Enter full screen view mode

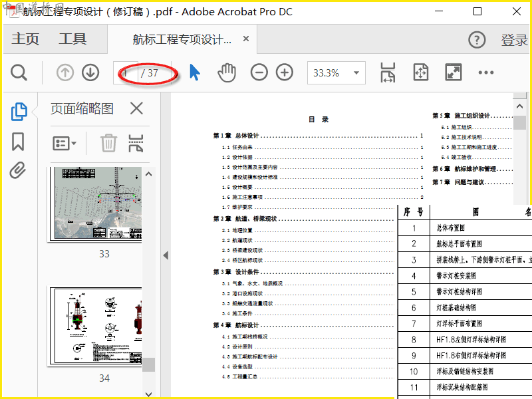[454, 72]
